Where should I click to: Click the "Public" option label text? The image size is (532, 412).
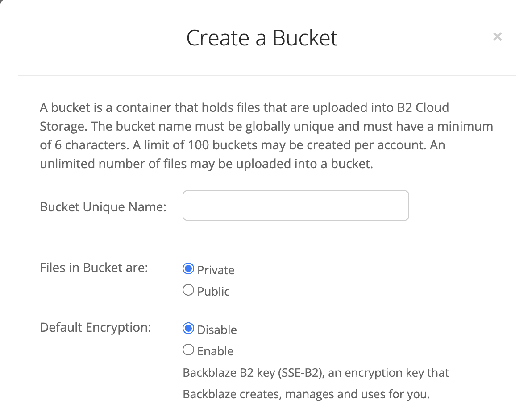pos(213,292)
